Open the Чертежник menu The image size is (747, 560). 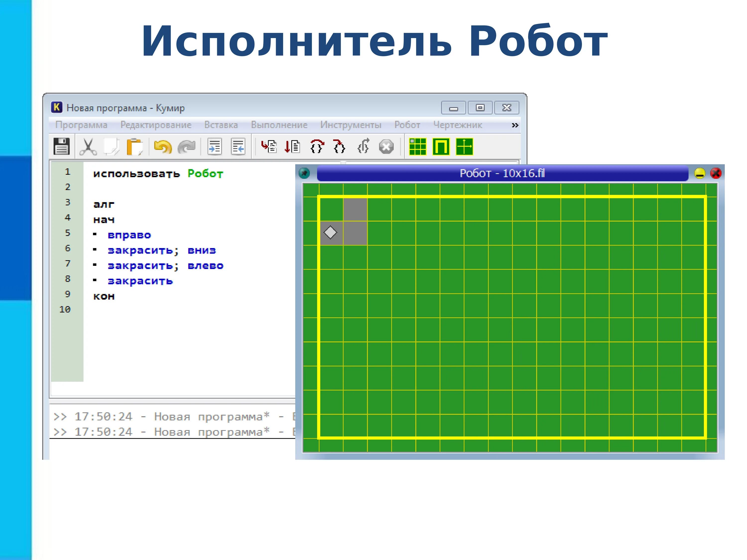pyautogui.click(x=458, y=125)
